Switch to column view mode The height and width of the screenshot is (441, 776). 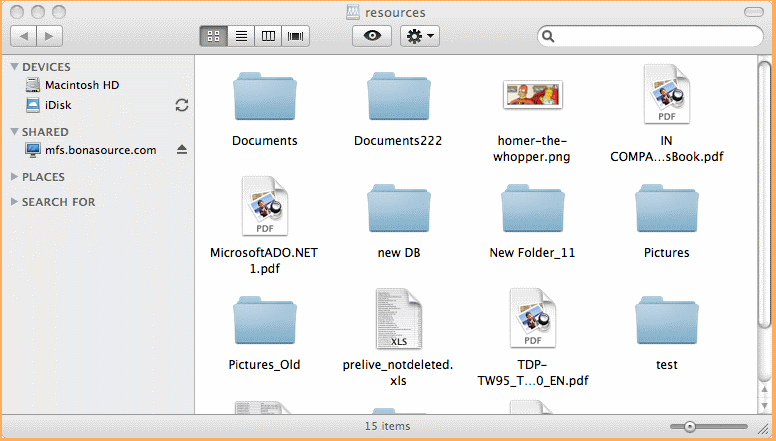point(268,36)
